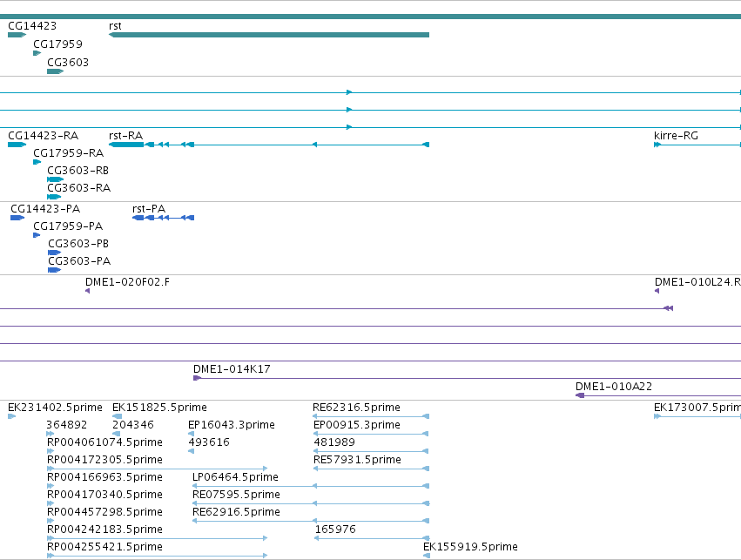
Task: Select the DME1-010L24.R marker arrow
Action: 657,291
